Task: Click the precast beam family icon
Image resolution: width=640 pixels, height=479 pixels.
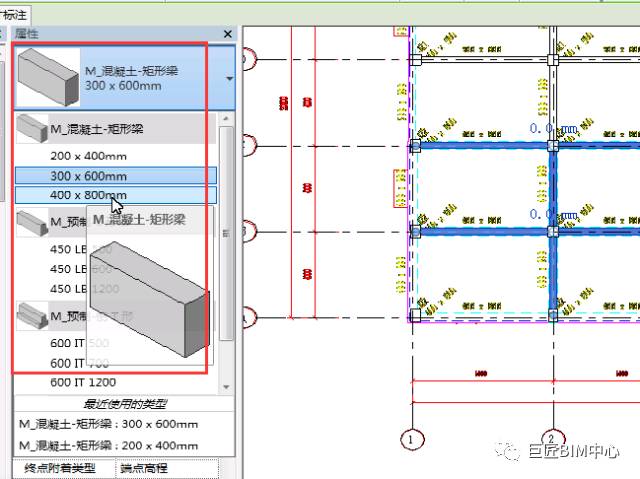Action: click(x=32, y=222)
